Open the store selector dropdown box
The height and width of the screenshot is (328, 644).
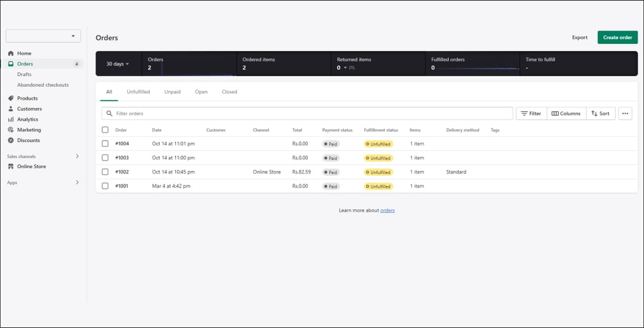tap(43, 36)
